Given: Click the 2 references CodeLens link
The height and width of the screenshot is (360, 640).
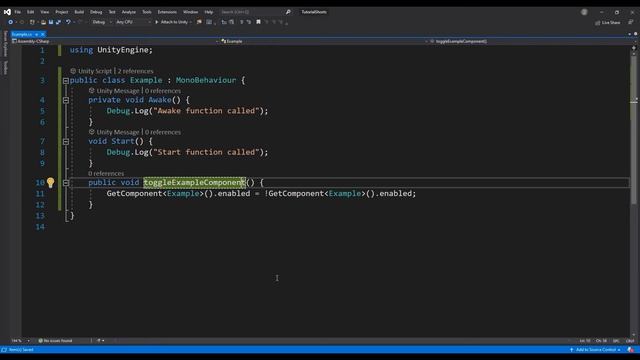Looking at the screenshot, I should pos(136,71).
